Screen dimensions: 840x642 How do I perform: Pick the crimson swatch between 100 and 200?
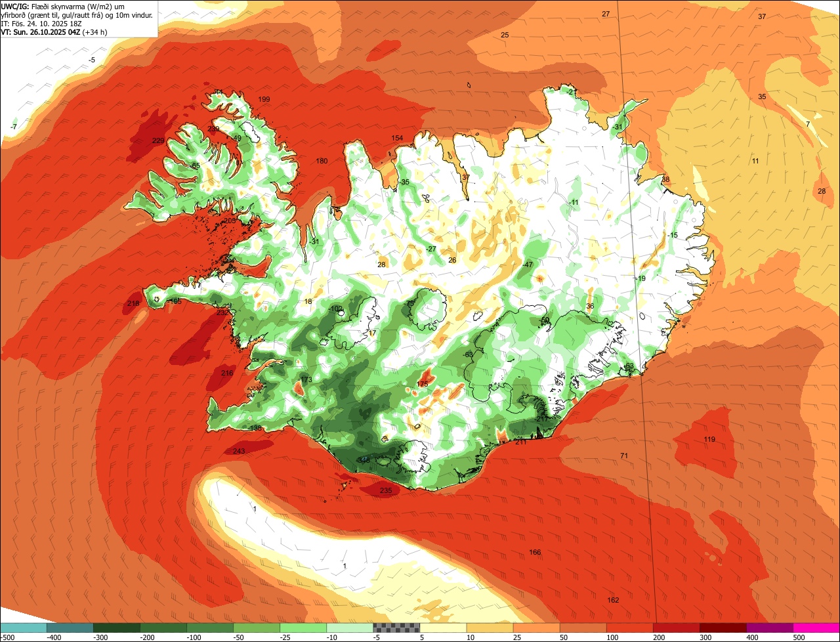tap(677, 628)
